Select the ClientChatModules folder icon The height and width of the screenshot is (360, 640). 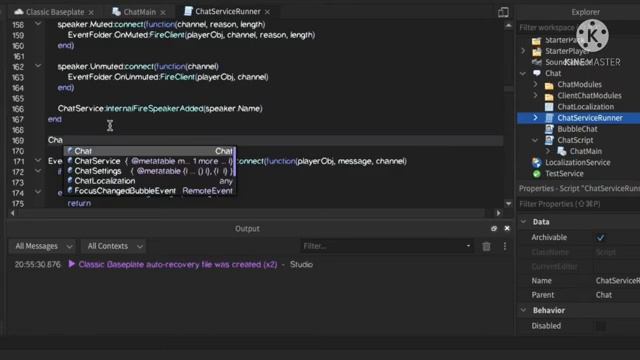coord(549,96)
